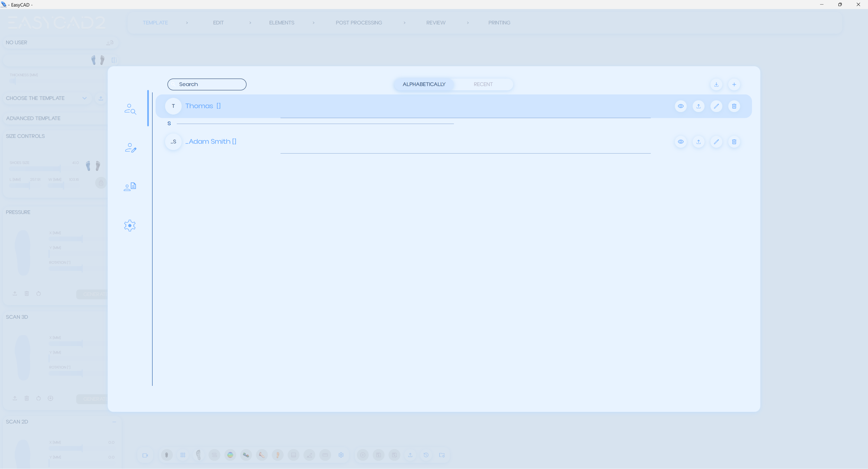Image resolution: width=868 pixels, height=469 pixels.
Task: Open the settings gear in the dialog sidebar
Action: pos(130,225)
